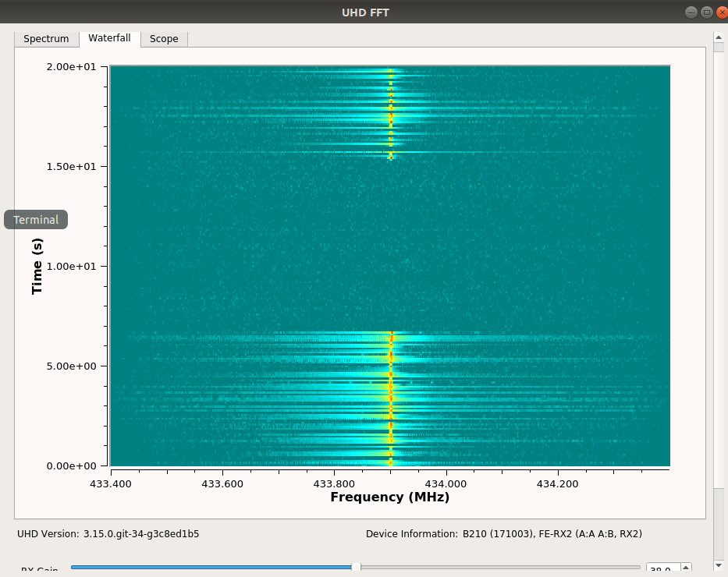Click the 2.00e+01 time axis label
Screen dimensions: 728x577
71,67
